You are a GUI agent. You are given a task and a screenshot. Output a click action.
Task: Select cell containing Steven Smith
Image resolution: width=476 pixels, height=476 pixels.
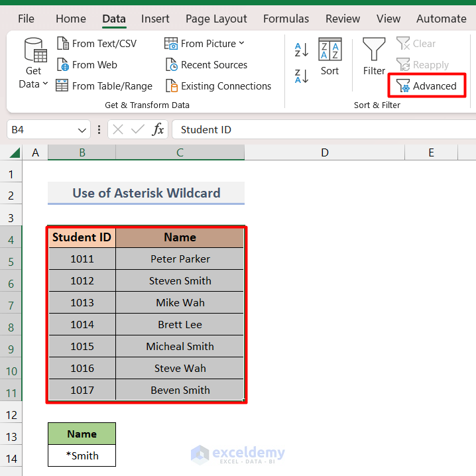180,280
